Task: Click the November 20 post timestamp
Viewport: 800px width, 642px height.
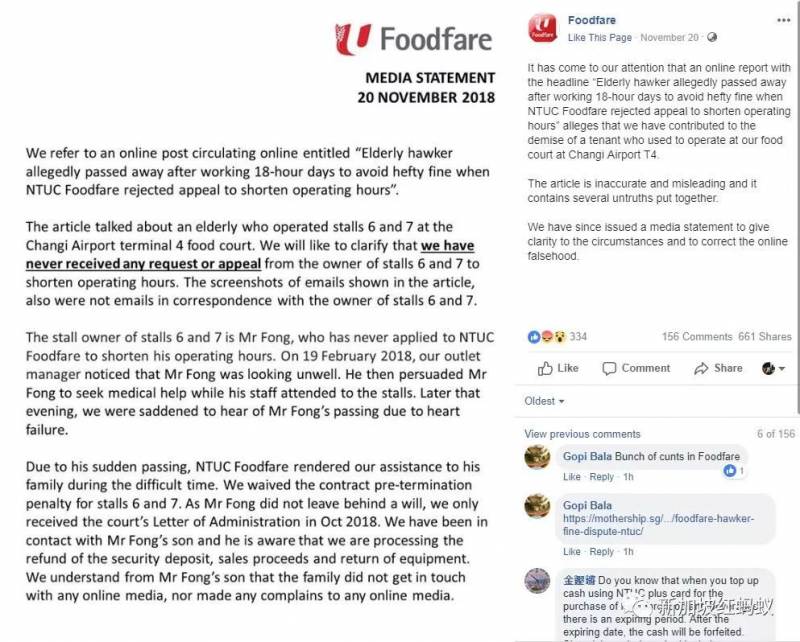Action: tap(670, 38)
